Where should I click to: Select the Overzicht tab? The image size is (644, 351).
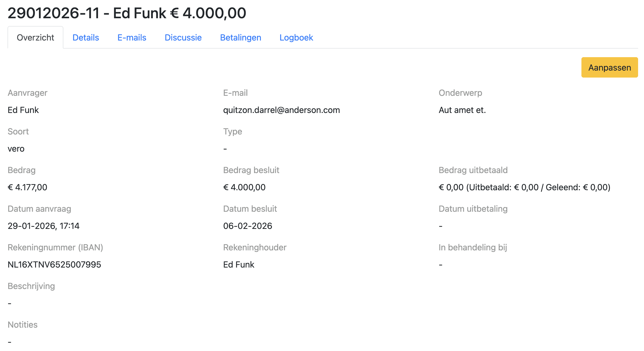35,38
